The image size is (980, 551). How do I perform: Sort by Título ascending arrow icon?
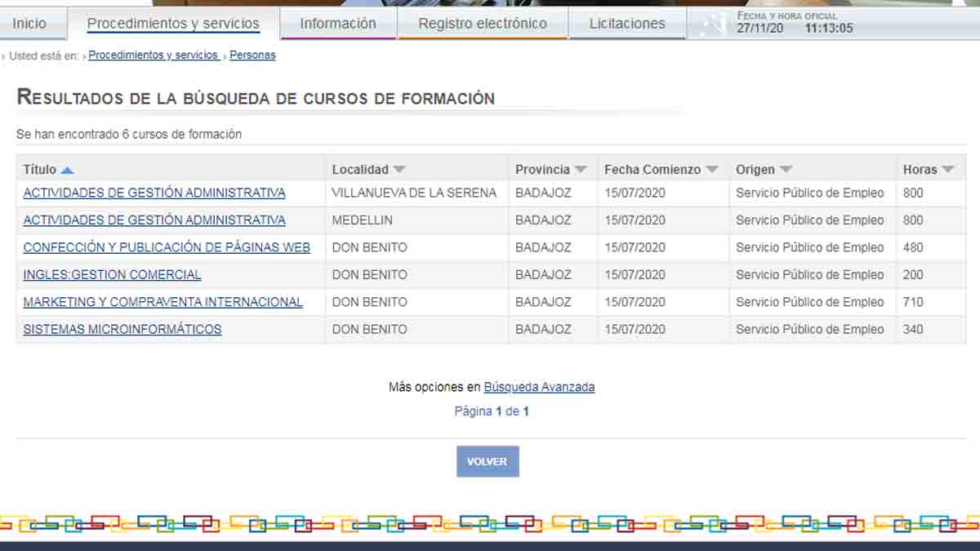pyautogui.click(x=67, y=170)
